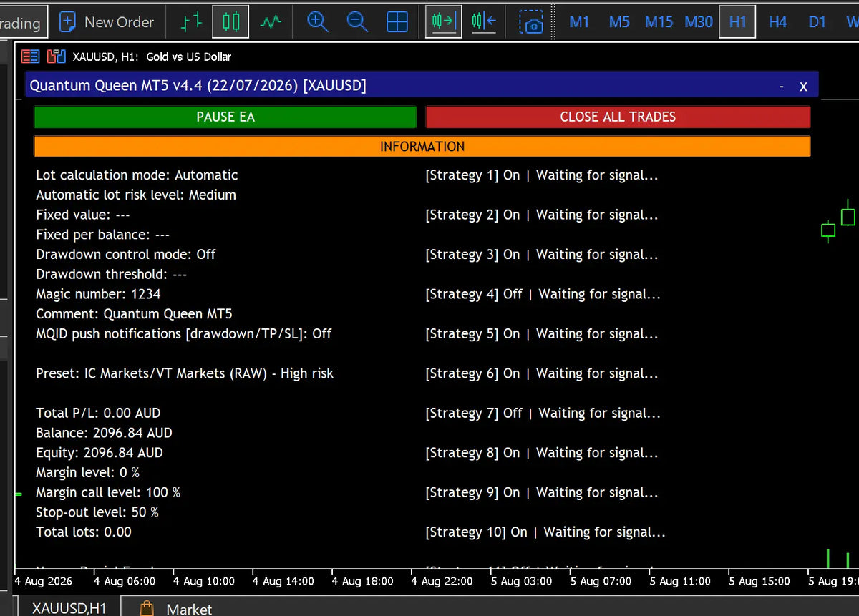Click 'Total P/L: 0.00 AUD' text
Image resolution: width=859 pixels, height=616 pixels.
[98, 413]
